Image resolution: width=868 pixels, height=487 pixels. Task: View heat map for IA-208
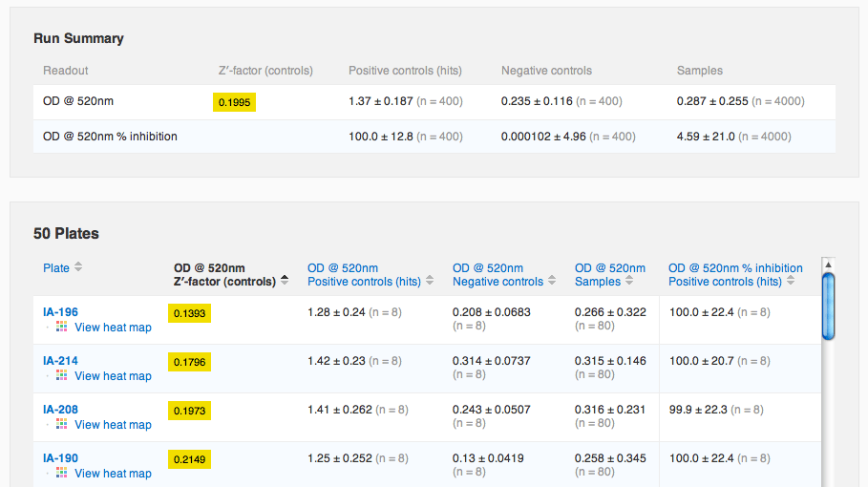(113, 425)
